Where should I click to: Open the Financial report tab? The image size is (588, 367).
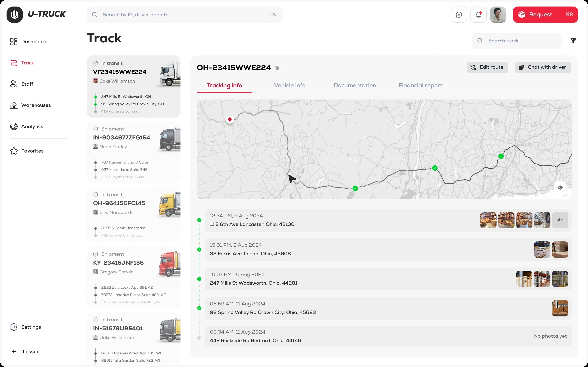point(420,85)
